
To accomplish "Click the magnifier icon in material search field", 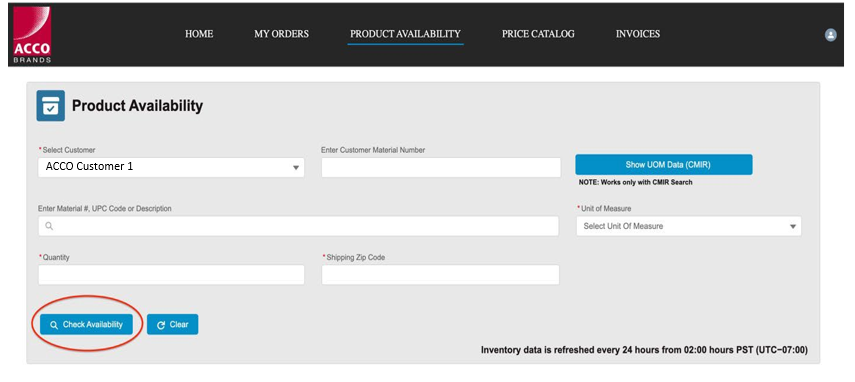I will tap(49, 226).
